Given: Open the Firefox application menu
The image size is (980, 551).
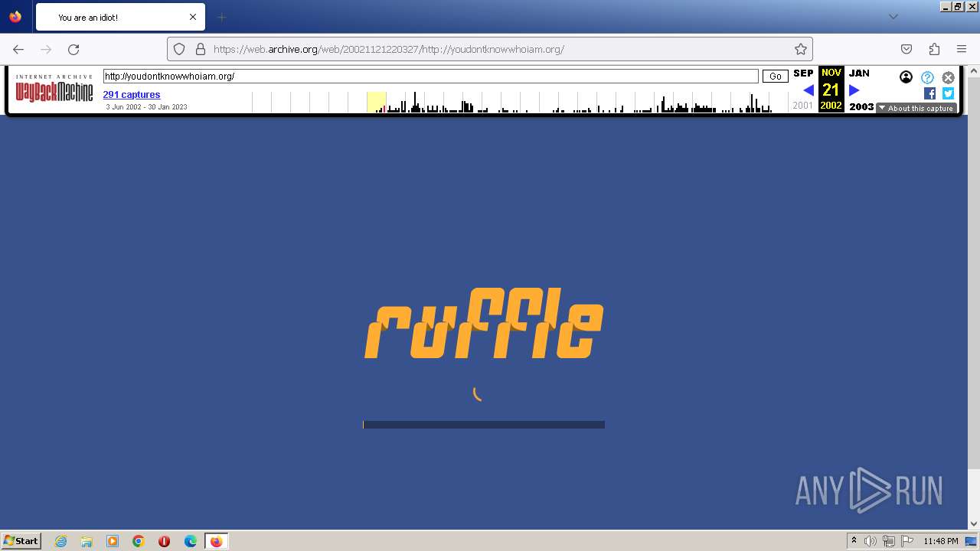Looking at the screenshot, I should 962,49.
